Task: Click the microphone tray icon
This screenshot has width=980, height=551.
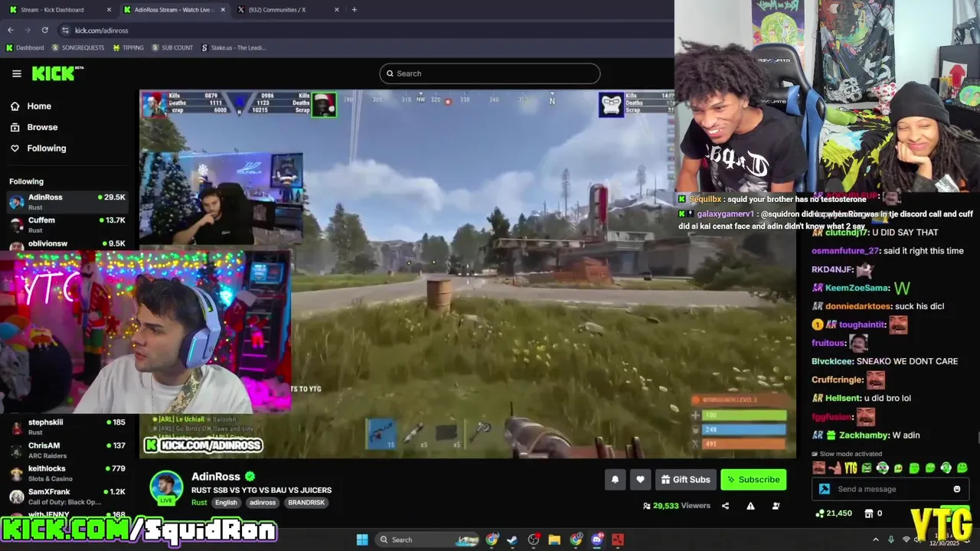Action: tap(890, 540)
